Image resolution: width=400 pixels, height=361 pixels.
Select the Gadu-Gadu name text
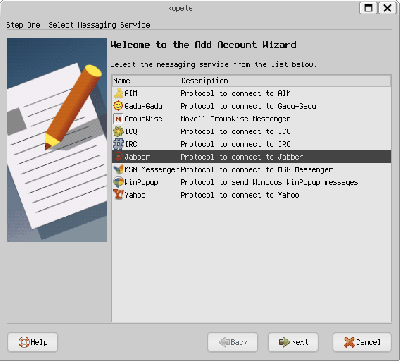[x=143, y=106]
